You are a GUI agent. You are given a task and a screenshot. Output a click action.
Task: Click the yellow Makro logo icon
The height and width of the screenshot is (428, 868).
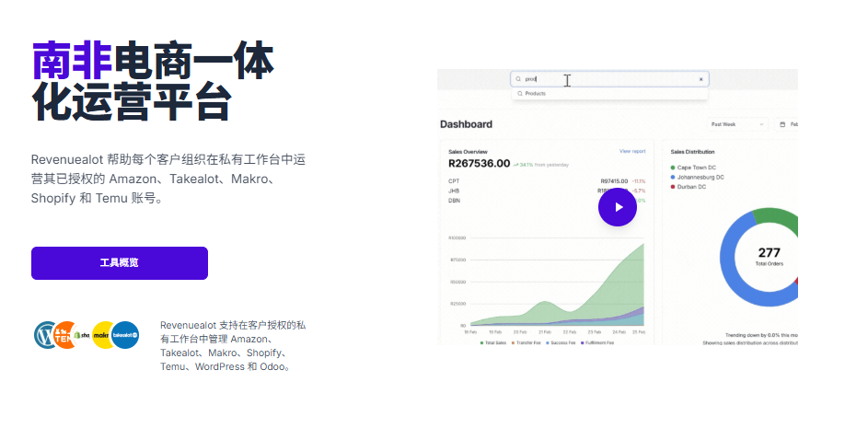point(102,335)
